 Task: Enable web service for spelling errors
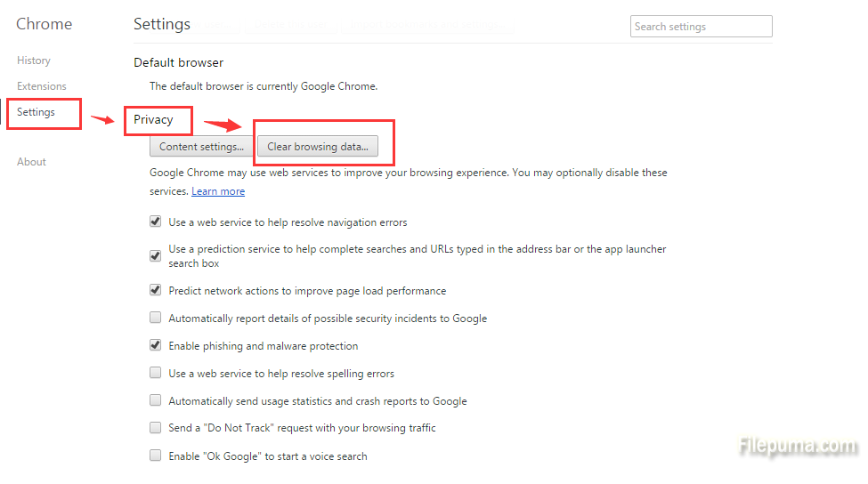[156, 373]
